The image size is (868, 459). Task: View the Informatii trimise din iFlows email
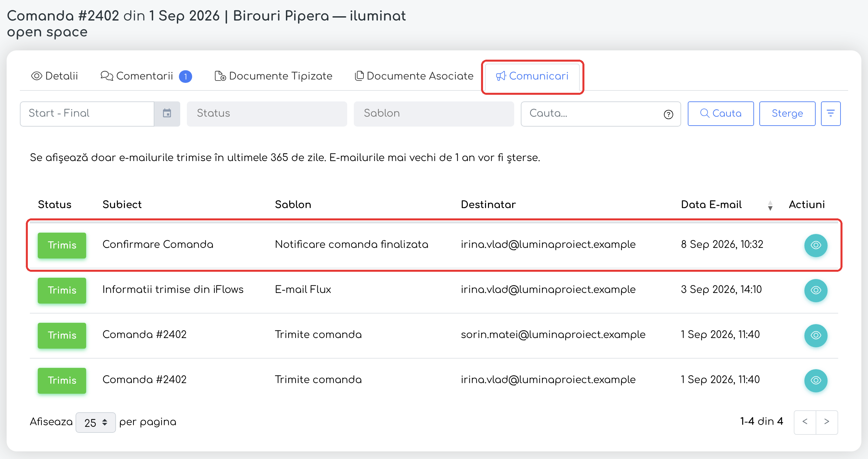815,290
